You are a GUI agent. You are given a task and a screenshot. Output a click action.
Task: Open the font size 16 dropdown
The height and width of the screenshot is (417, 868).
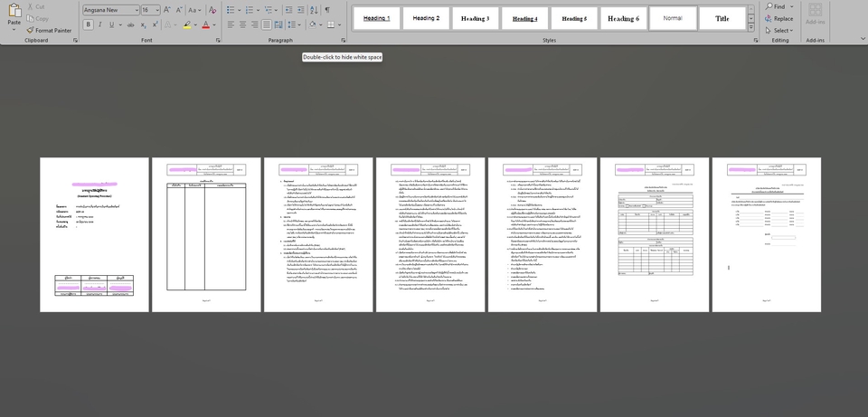tap(157, 10)
